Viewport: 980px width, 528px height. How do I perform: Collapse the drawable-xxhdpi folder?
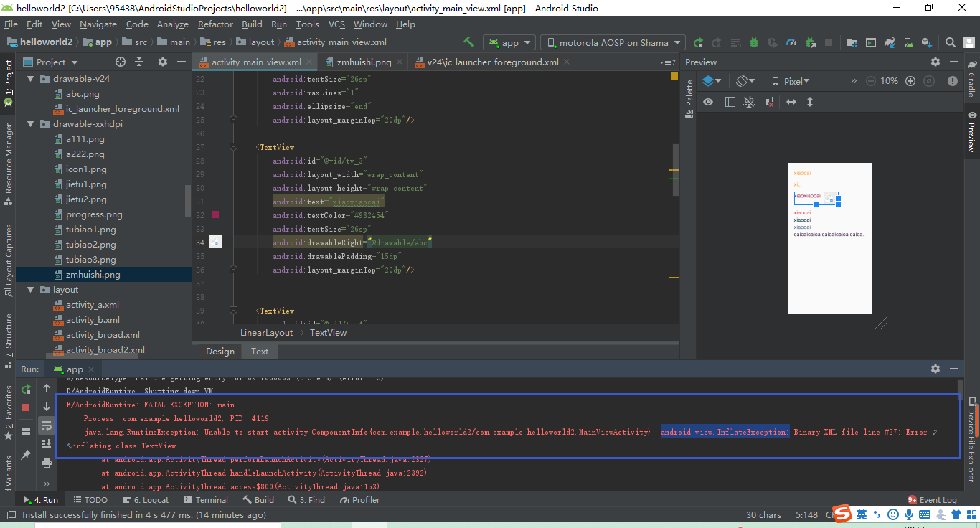[x=31, y=123]
